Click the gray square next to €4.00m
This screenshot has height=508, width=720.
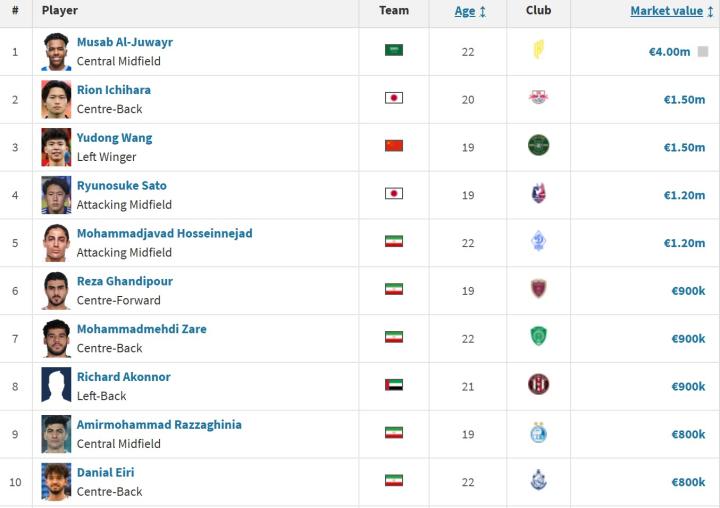point(703,51)
